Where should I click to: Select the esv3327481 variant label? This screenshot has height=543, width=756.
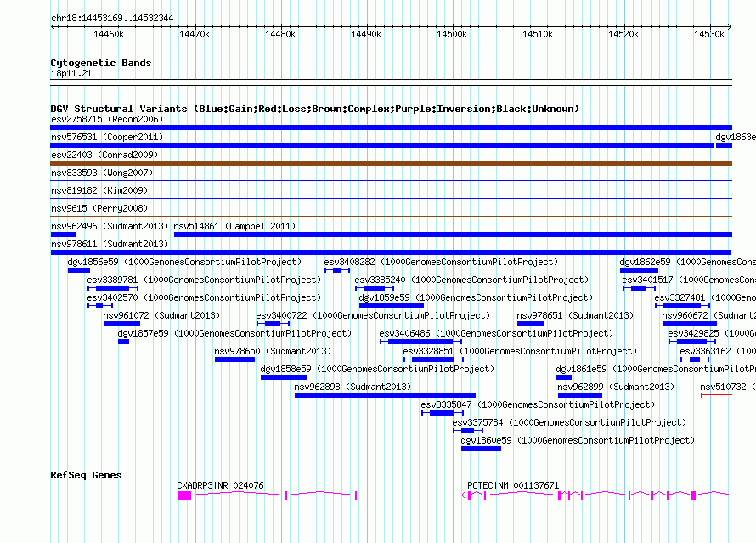[705, 297]
